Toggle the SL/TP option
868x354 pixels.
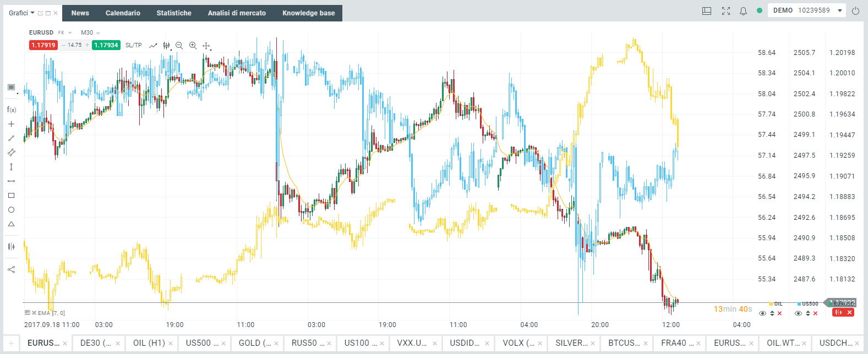click(133, 45)
